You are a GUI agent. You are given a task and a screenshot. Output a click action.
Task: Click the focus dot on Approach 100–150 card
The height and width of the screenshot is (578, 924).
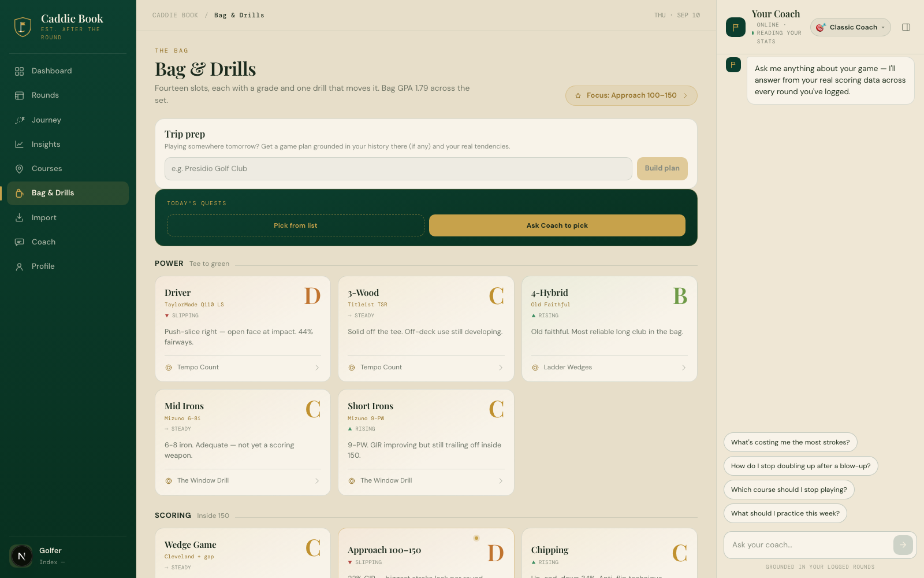pyautogui.click(x=476, y=538)
